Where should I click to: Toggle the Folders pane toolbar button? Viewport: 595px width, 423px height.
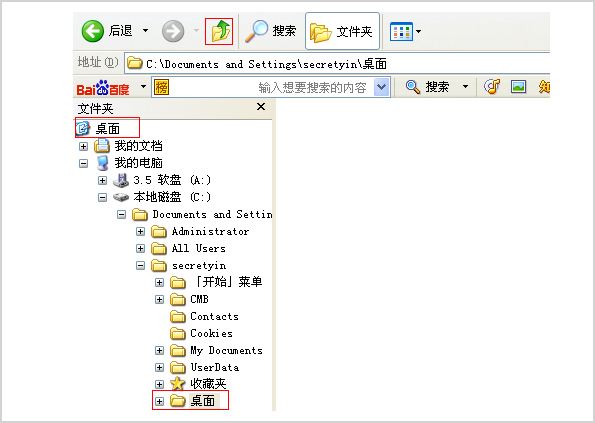pos(342,31)
